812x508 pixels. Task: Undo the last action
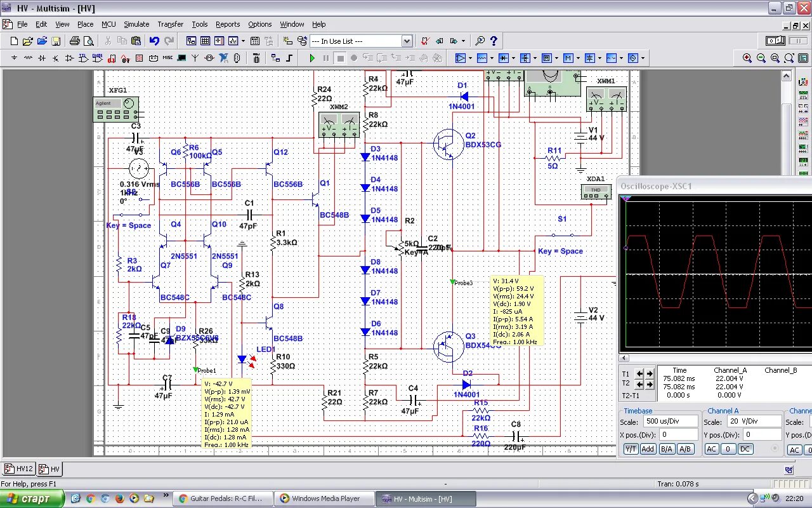[154, 41]
